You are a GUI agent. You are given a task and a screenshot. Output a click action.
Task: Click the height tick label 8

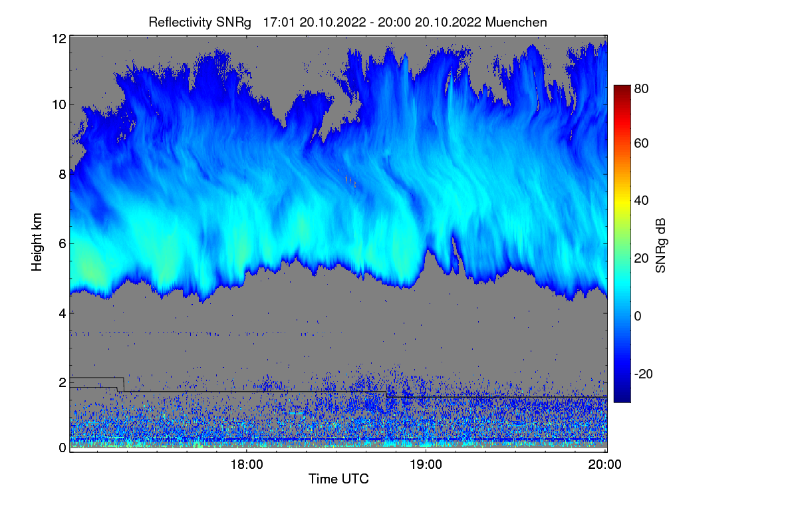coord(63,174)
